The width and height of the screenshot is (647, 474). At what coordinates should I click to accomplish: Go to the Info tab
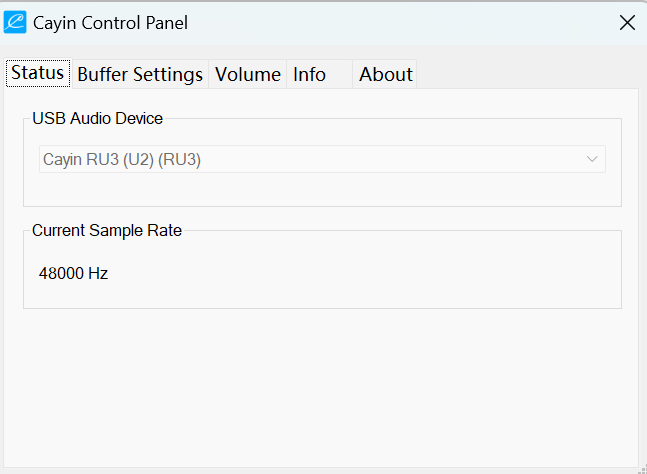310,74
